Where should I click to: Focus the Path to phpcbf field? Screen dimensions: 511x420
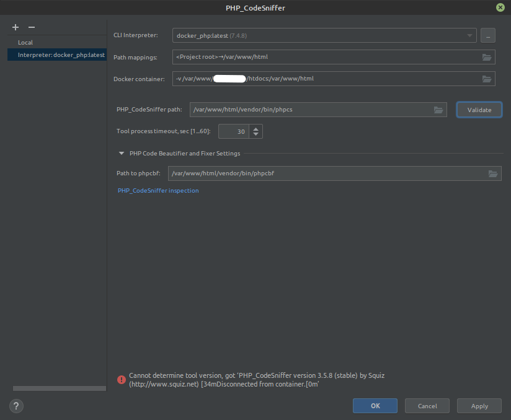[x=335, y=173]
